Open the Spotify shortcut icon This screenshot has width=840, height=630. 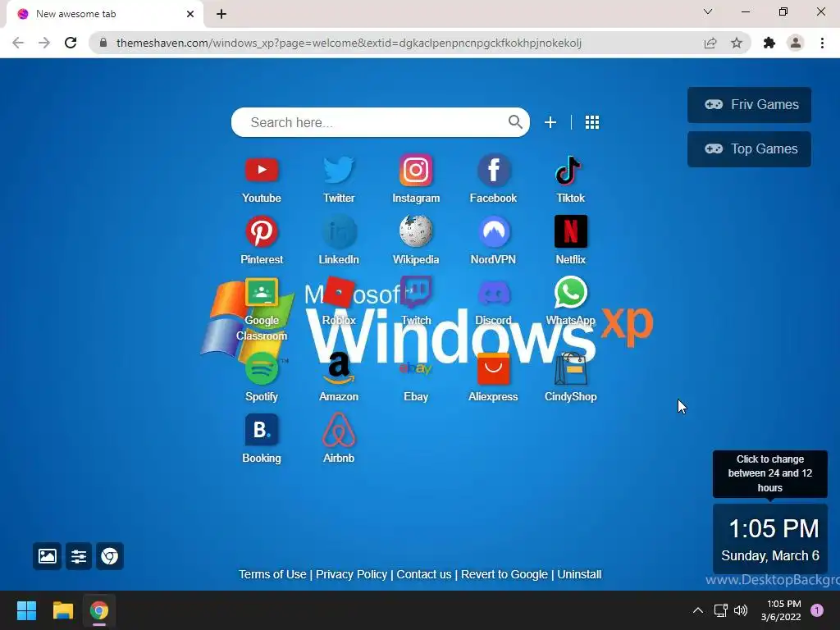pos(262,368)
